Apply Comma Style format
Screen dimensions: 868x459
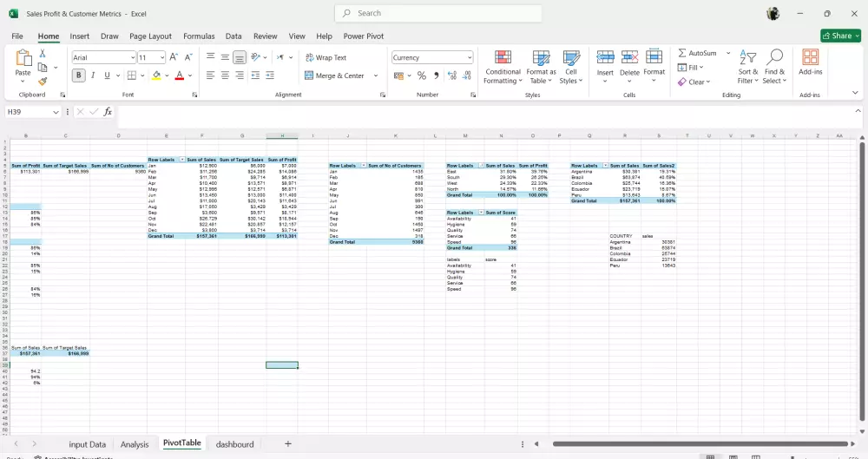(x=437, y=75)
